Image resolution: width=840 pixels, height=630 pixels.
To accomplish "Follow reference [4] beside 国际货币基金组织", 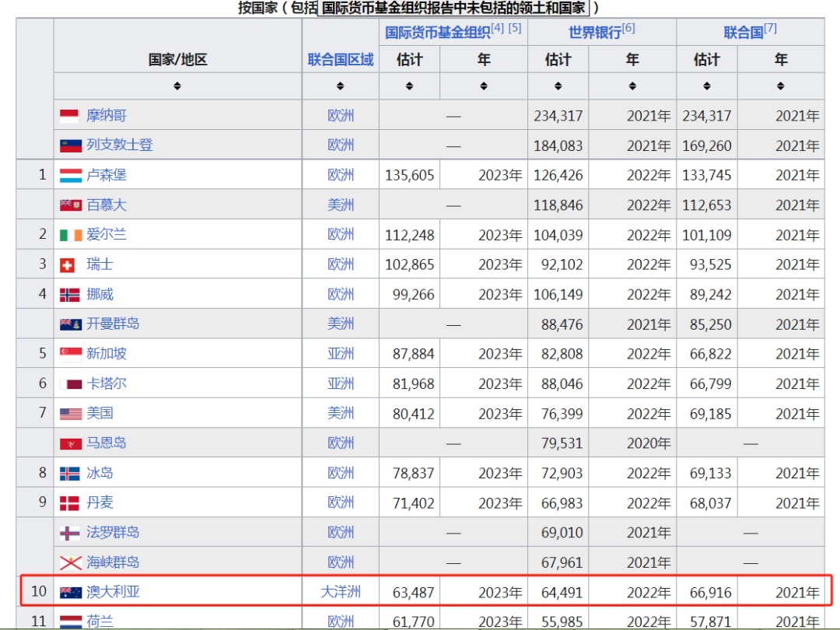I will coord(498,28).
